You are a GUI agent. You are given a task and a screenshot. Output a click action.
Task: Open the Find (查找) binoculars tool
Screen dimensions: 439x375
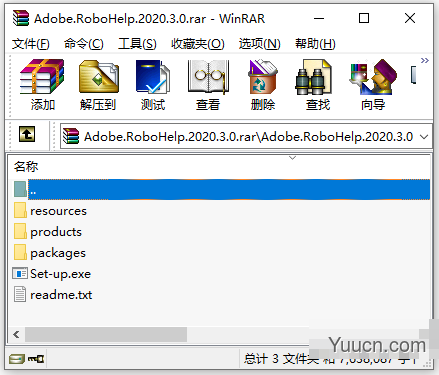(x=318, y=85)
